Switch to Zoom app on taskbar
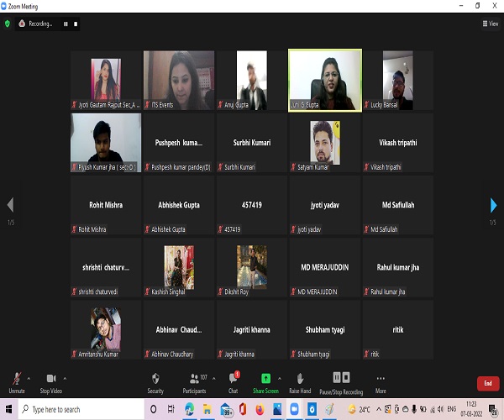The height and width of the screenshot is (420, 504). click(x=294, y=409)
